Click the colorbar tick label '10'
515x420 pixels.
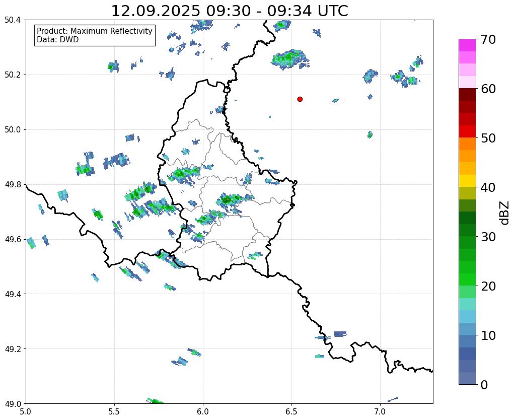coord(488,335)
